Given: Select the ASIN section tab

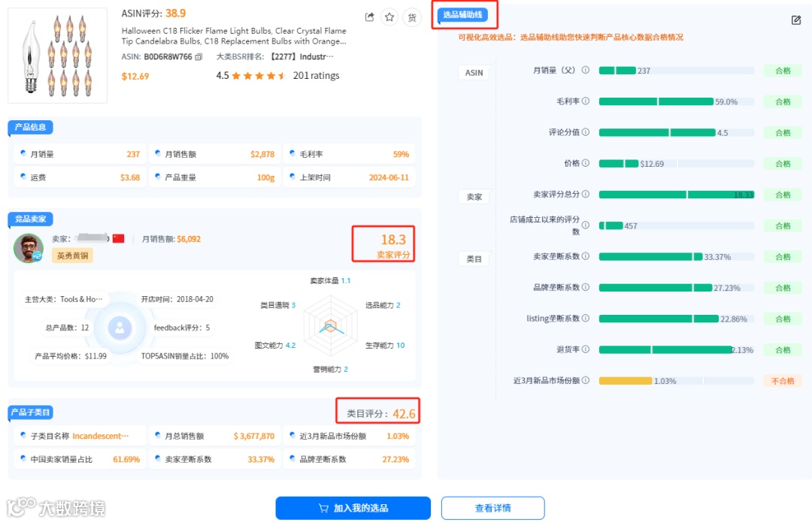Looking at the screenshot, I should click(x=474, y=72).
